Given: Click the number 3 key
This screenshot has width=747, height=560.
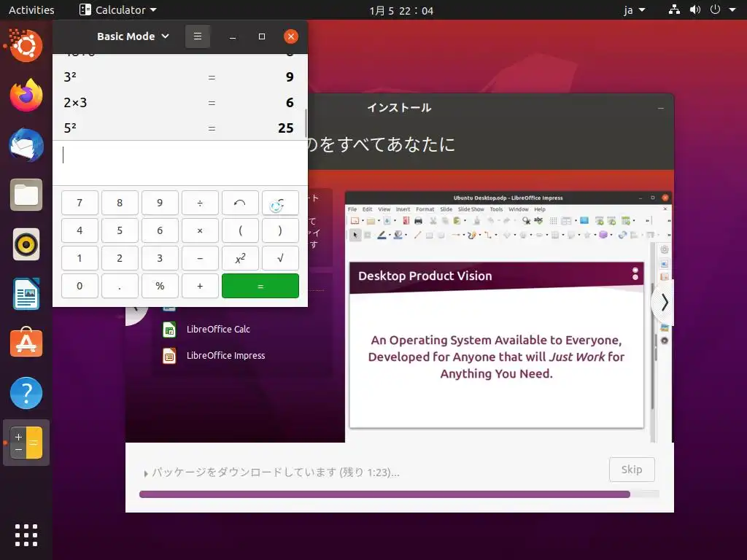Looking at the screenshot, I should pyautogui.click(x=160, y=258).
